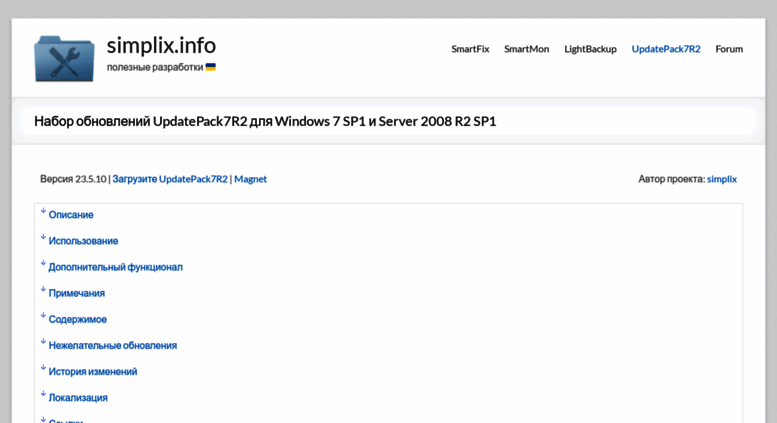Image resolution: width=777 pixels, height=423 pixels.
Task: Navigate to LightBackup
Action: [x=590, y=49]
